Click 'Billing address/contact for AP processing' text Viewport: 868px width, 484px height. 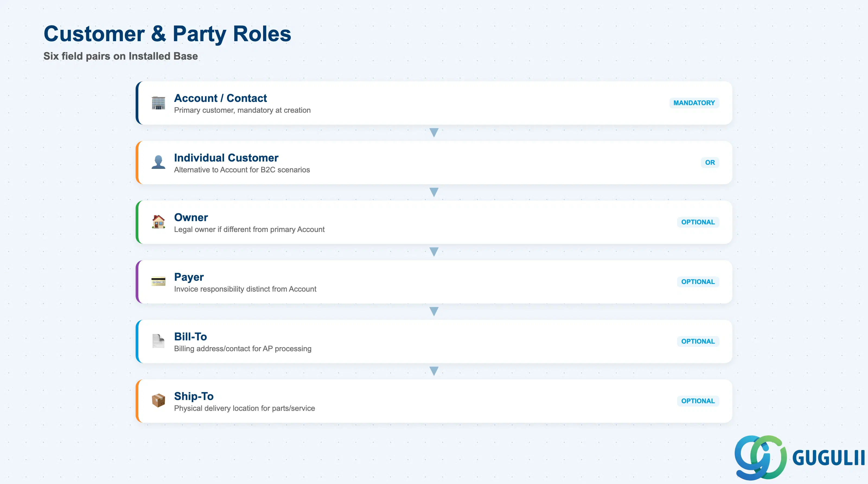tap(242, 349)
